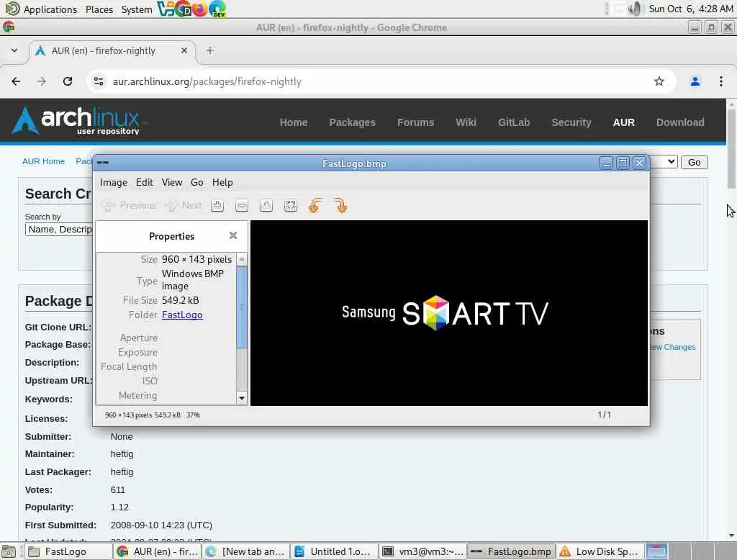
Task: Open the FastLogo.bmp window menu icon
Action: pyautogui.click(x=103, y=163)
